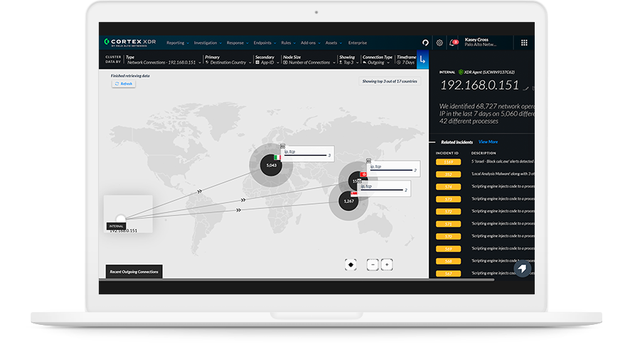
Task: Recenter the map view
Action: [x=351, y=264]
